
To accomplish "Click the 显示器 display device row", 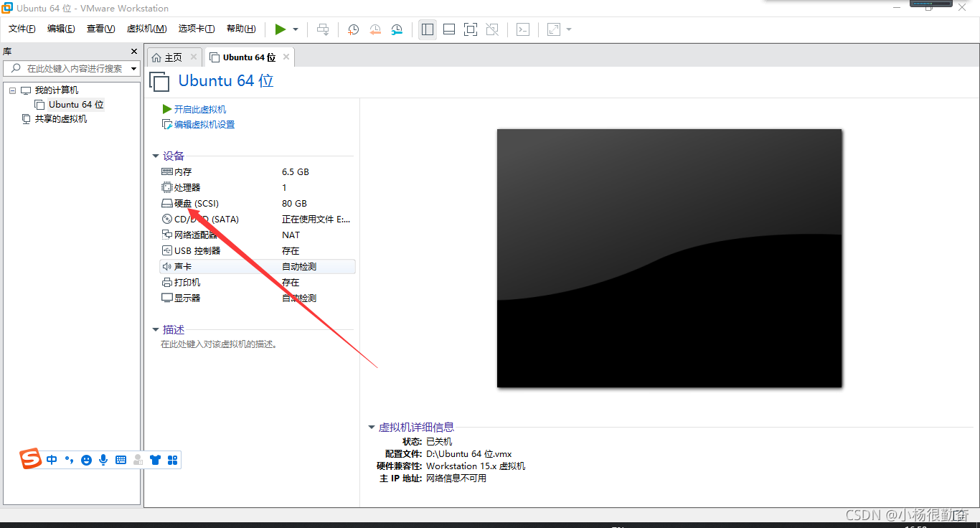I will click(258, 298).
